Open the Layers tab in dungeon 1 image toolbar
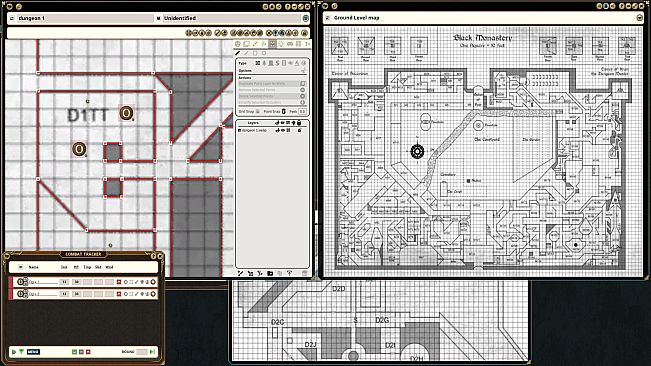Screen dimensions: 651x366 pyautogui.click(x=246, y=44)
